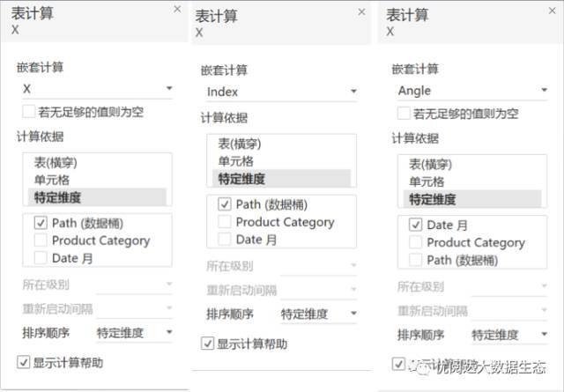Open the nested calculation dropdown showing Index
564x392 pixels.
[282, 92]
